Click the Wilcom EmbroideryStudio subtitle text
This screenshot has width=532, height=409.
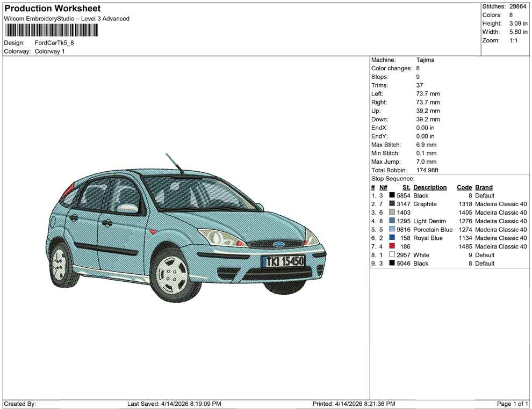click(67, 19)
